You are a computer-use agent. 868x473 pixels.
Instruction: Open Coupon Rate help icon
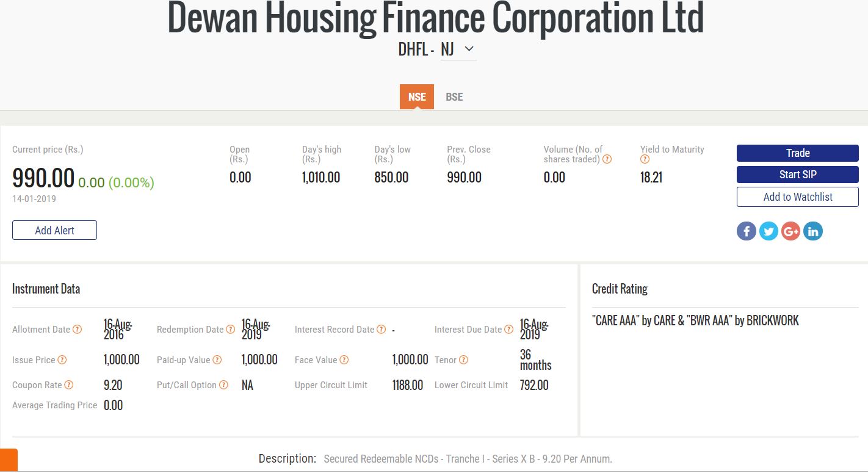pyautogui.click(x=69, y=385)
